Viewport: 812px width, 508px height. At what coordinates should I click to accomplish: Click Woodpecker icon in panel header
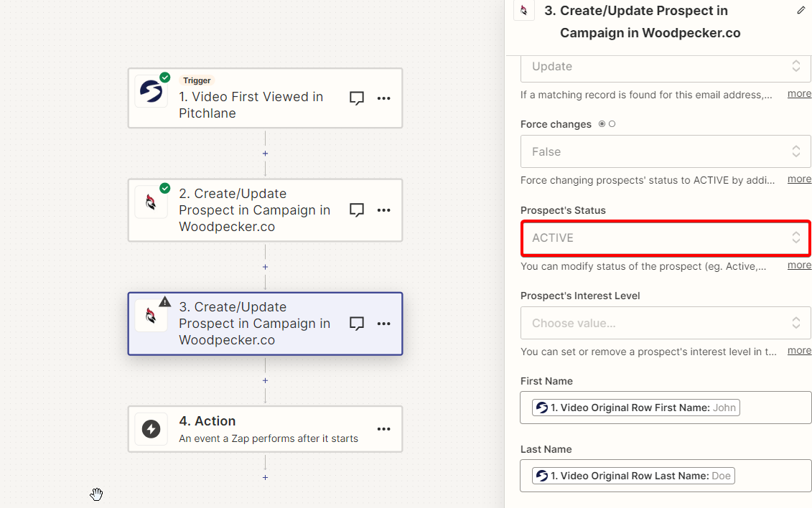[x=524, y=10]
